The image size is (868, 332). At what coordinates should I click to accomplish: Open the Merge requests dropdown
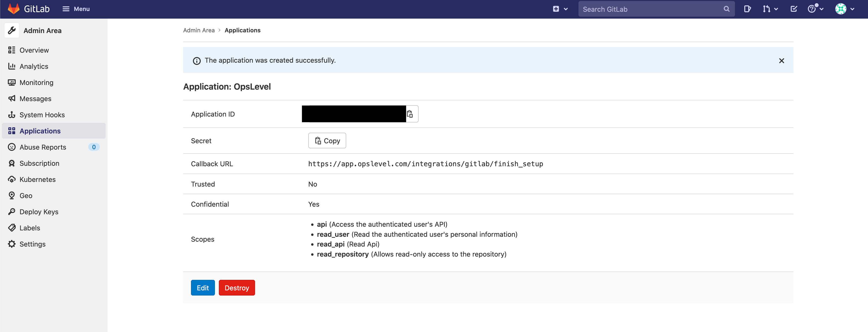(770, 9)
